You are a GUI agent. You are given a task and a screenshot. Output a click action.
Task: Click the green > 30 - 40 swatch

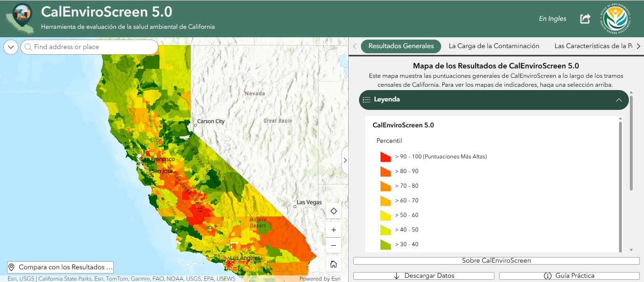[386, 244]
